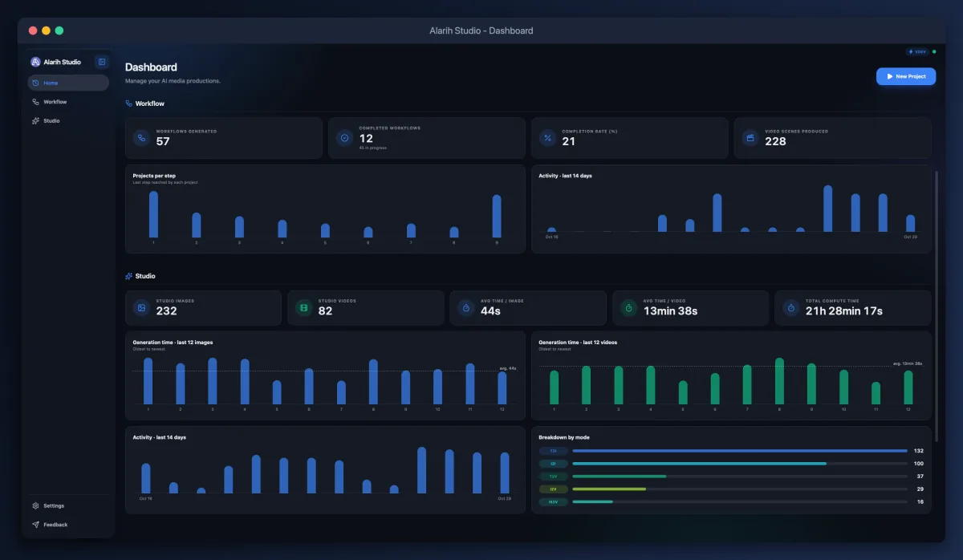Image resolution: width=963 pixels, height=560 pixels.
Task: Click the Workflow section heading icon
Action: pos(128,103)
